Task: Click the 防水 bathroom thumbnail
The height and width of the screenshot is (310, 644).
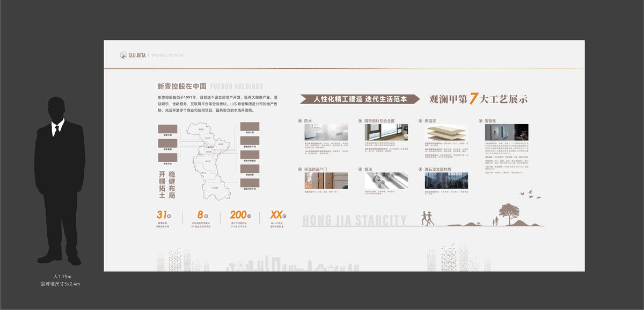Action: point(326,132)
